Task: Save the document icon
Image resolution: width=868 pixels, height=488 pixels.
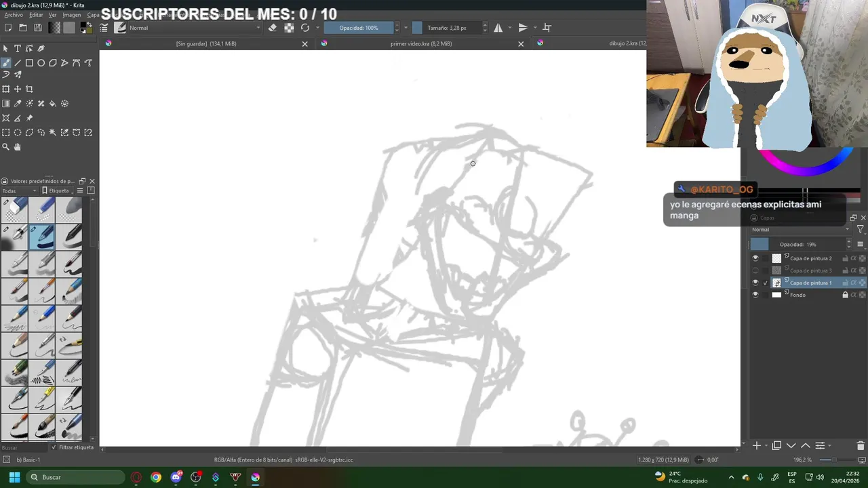Action: (38, 28)
